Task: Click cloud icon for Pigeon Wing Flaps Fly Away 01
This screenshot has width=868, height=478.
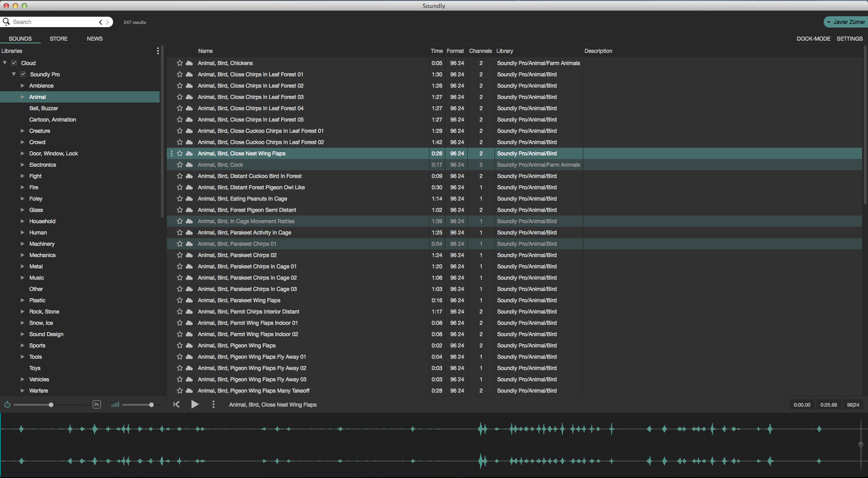Action: point(189,357)
